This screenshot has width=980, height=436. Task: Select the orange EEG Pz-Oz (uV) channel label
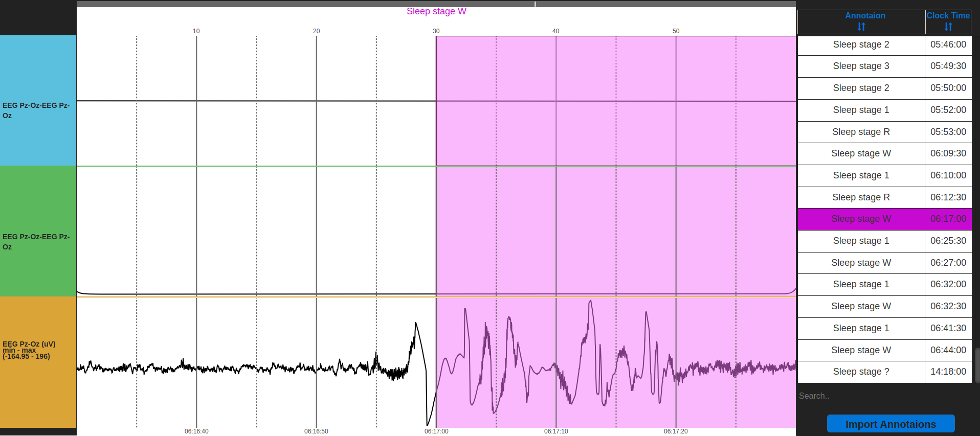tap(38, 362)
